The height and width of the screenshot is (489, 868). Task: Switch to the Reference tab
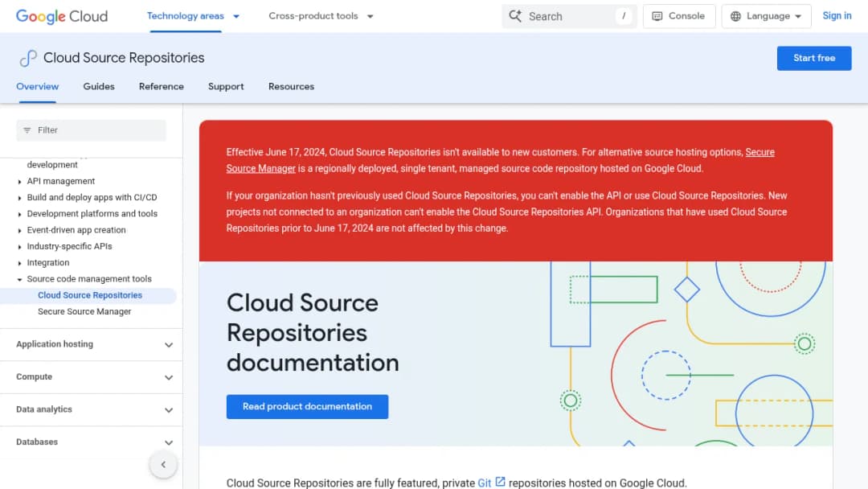click(161, 86)
